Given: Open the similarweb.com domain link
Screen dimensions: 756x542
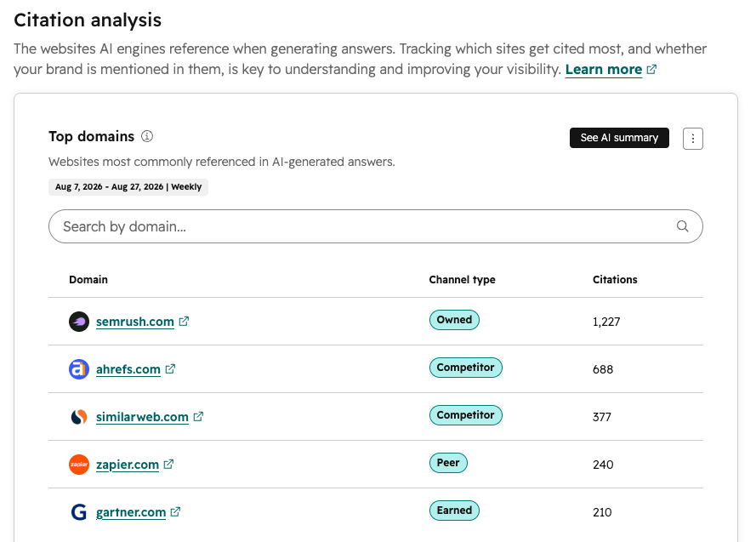Looking at the screenshot, I should [x=142, y=417].
